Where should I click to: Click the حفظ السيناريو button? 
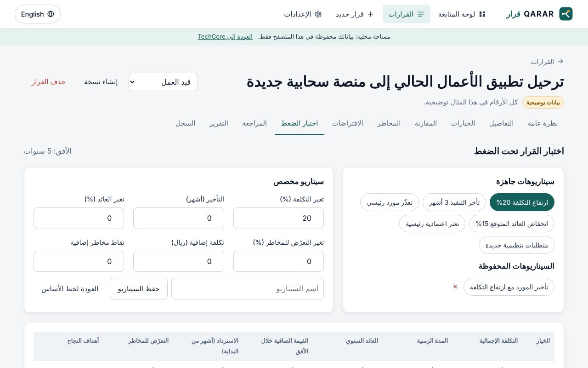(139, 288)
